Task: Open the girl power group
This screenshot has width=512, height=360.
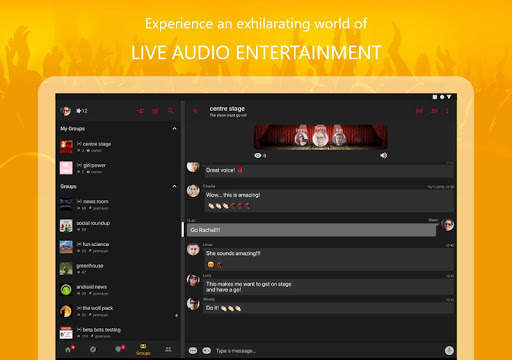Action: pos(118,168)
